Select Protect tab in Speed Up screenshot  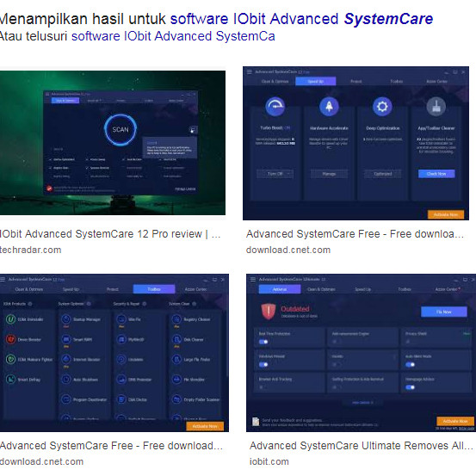[355, 82]
